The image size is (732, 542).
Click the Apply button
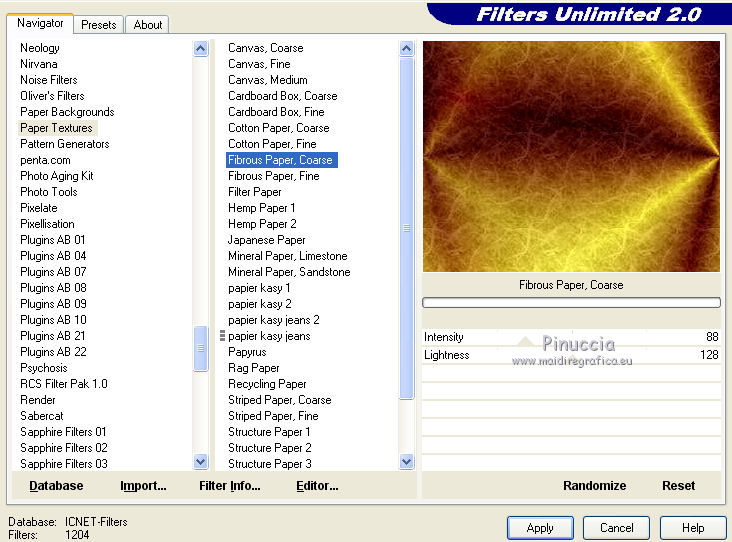point(540,528)
